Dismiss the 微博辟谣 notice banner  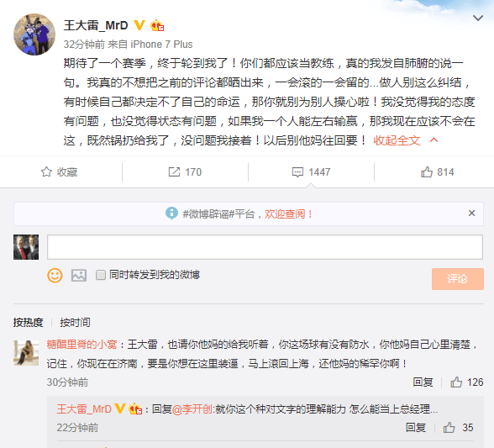tap(471, 213)
